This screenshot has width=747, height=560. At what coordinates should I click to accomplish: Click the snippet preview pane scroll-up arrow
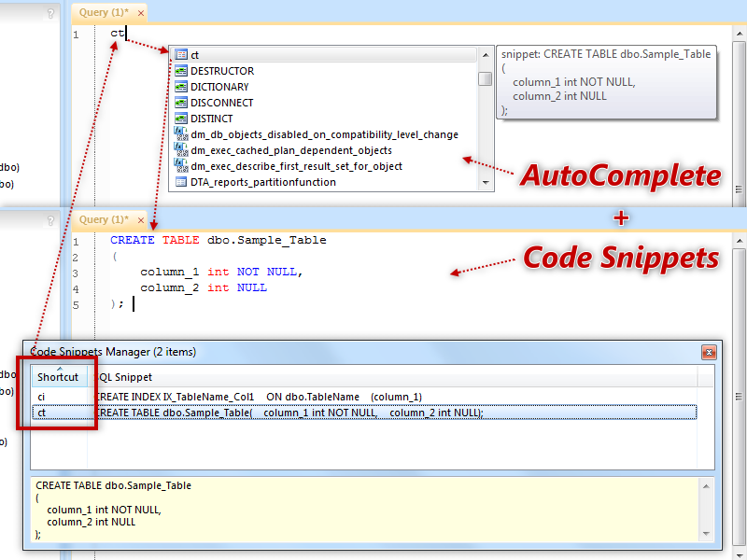click(x=706, y=486)
